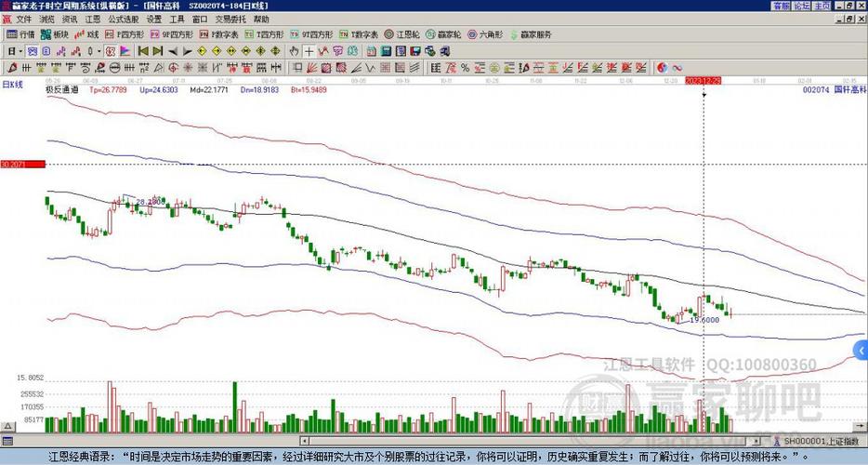Click the first yellow diamond arrow icon

click(x=202, y=51)
